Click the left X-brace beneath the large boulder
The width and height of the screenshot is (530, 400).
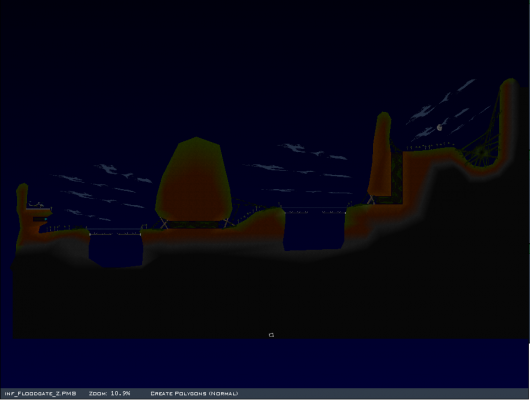(x=163, y=223)
